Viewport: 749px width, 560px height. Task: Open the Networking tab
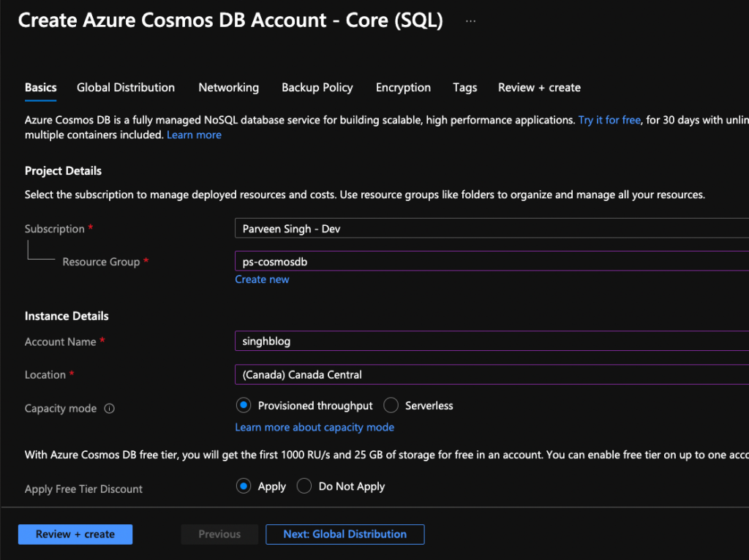pyautogui.click(x=228, y=87)
